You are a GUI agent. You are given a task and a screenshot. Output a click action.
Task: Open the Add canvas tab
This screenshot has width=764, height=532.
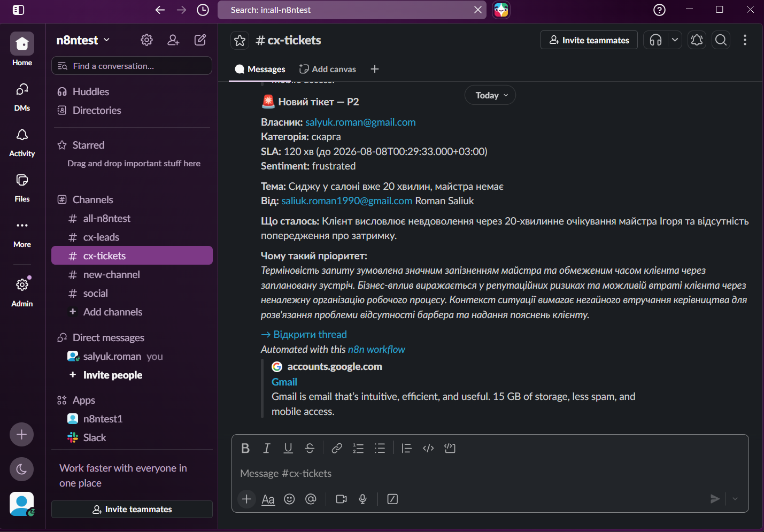327,69
